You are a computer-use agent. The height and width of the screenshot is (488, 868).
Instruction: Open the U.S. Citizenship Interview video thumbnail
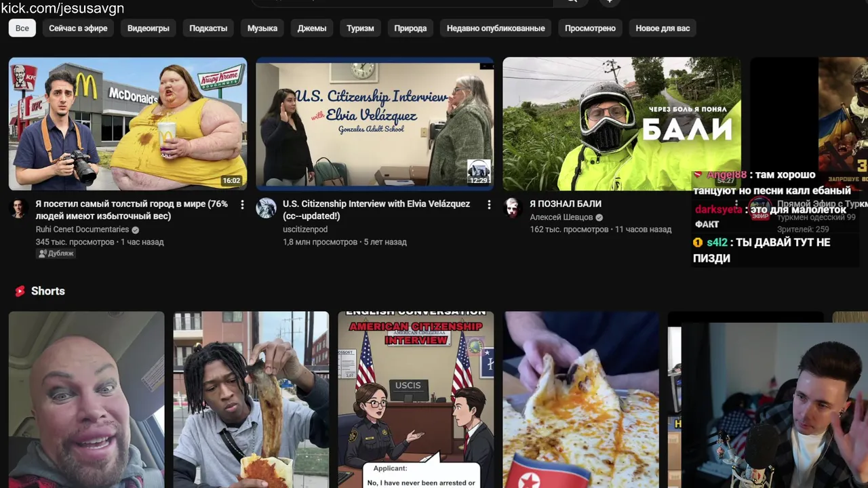[375, 124]
